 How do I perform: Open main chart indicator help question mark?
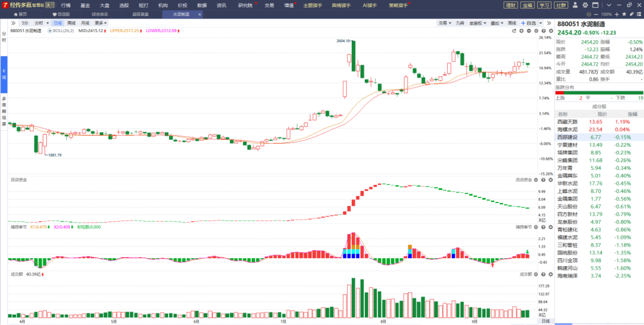(544, 31)
